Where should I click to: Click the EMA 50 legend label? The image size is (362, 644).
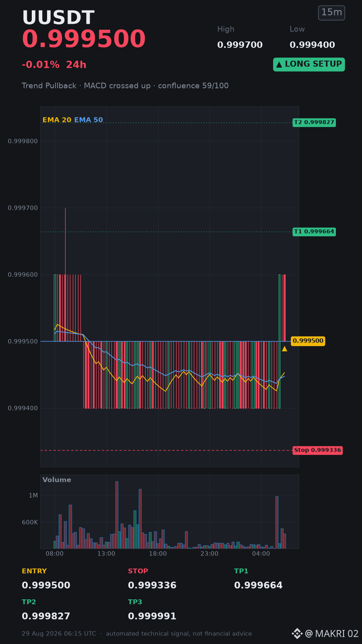pyautogui.click(x=88, y=120)
